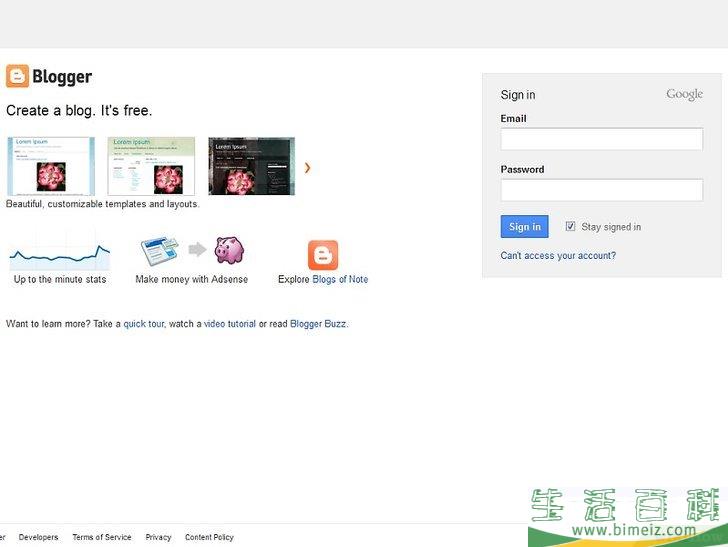Click the orange Blogger icon above Explore
This screenshot has height=547, width=728.
point(323,255)
